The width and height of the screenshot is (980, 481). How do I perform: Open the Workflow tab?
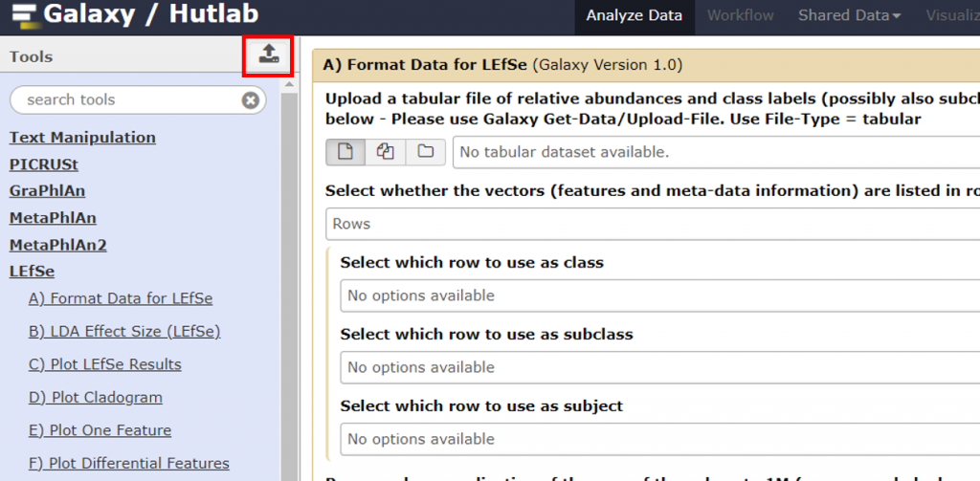point(740,15)
